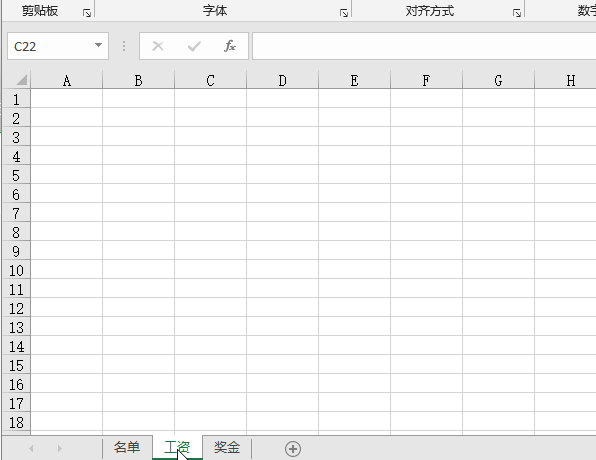Image resolution: width=596 pixels, height=460 pixels.
Task: Select row 9 header
Action: (x=16, y=251)
